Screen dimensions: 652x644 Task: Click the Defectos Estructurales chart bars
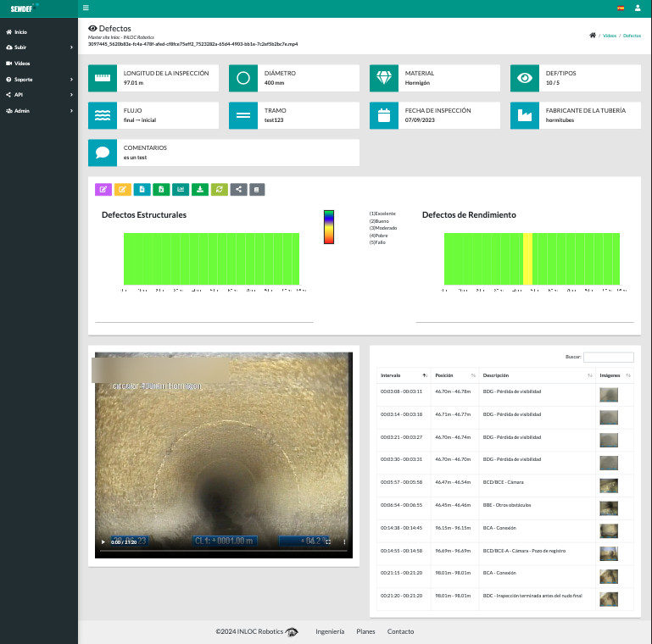pyautogui.click(x=211, y=258)
